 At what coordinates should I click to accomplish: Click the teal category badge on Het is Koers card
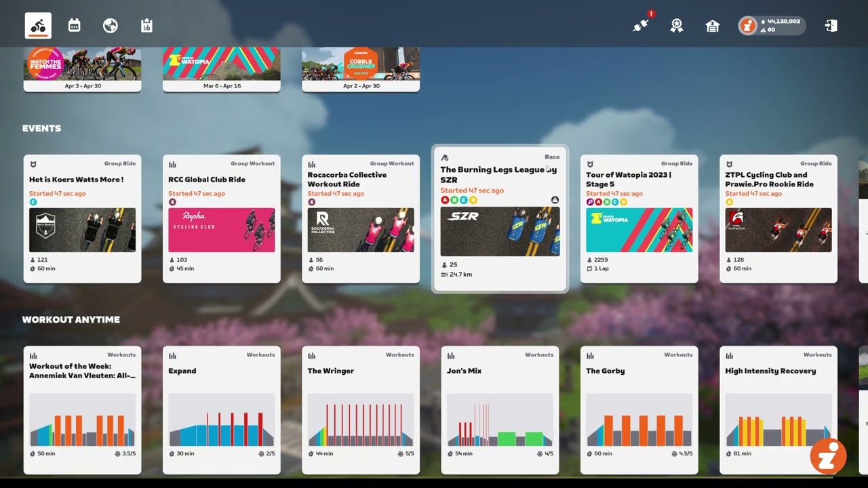33,202
